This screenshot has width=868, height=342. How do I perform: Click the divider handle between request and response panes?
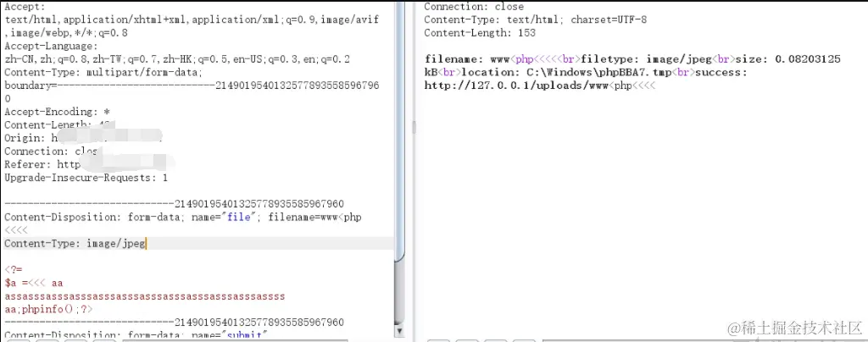[414, 128]
